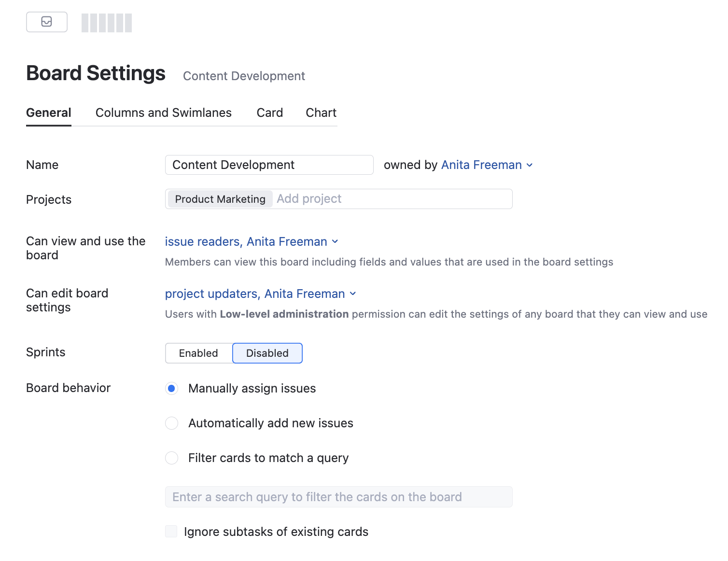Choose the Automatically add new issues option

pos(171,423)
